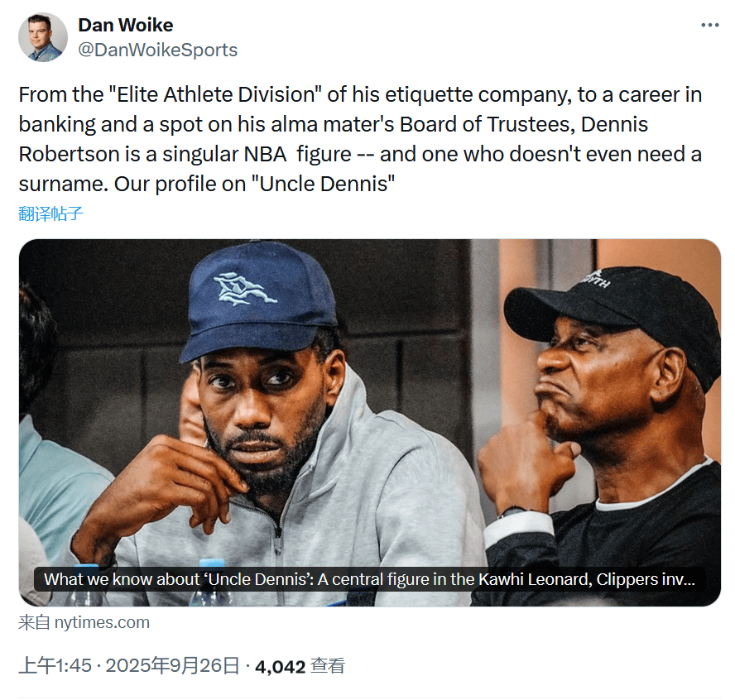Click the 上午1:45 post time
This screenshot has width=735, height=700.
pyautogui.click(x=55, y=666)
